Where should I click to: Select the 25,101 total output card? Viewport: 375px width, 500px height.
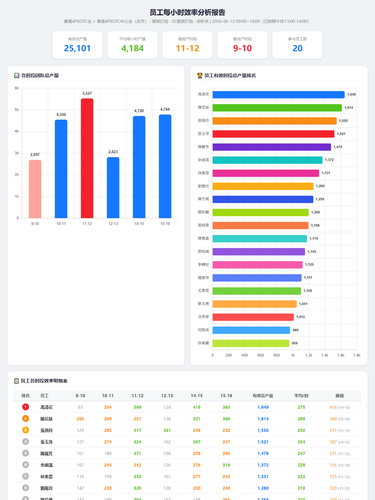click(77, 45)
